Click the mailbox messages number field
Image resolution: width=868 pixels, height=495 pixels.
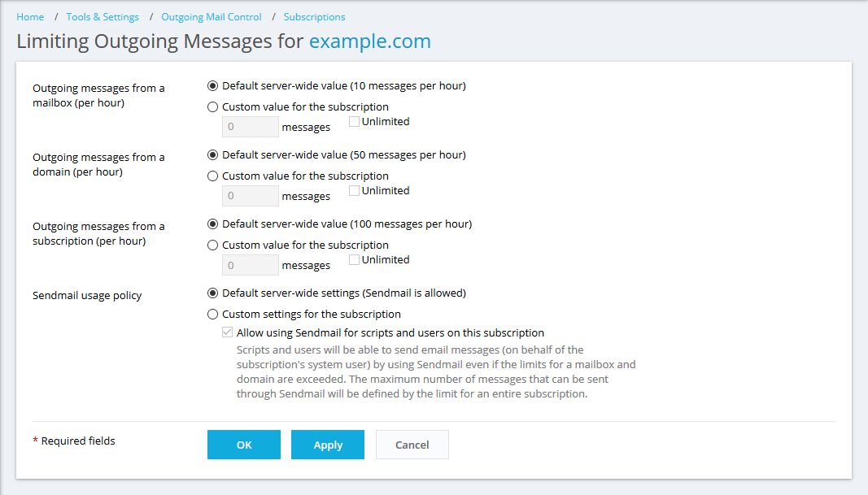tap(251, 127)
